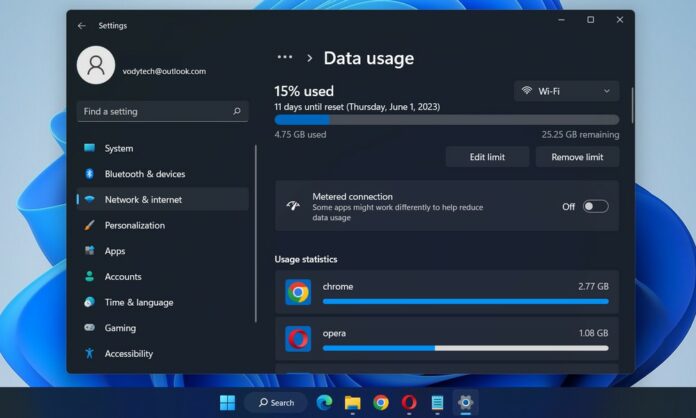Click the Personalization brush icon
Image resolution: width=696 pixels, height=418 pixels.
coord(89,225)
